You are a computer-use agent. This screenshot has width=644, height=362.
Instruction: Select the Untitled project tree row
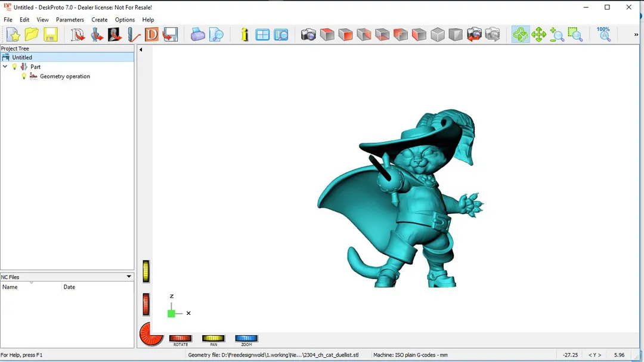[67, 57]
